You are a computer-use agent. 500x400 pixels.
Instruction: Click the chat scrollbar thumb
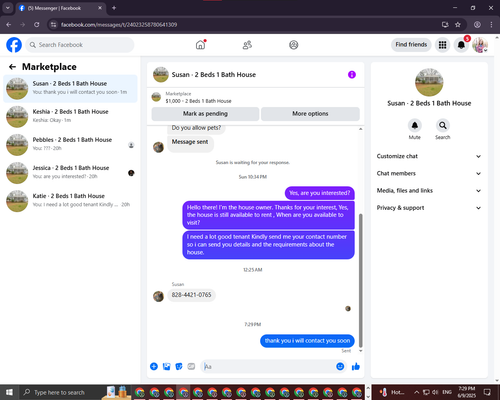click(360, 280)
